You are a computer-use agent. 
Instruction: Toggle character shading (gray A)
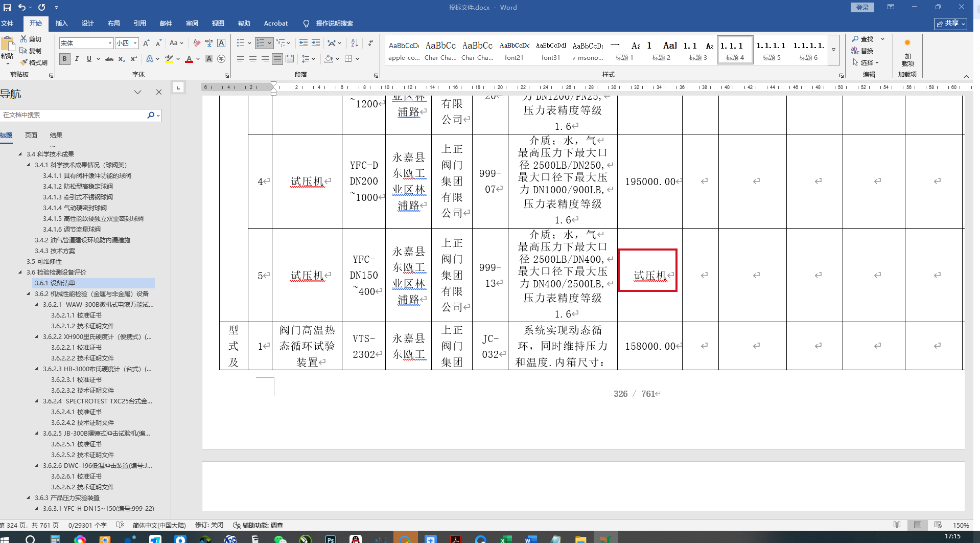coord(209,59)
